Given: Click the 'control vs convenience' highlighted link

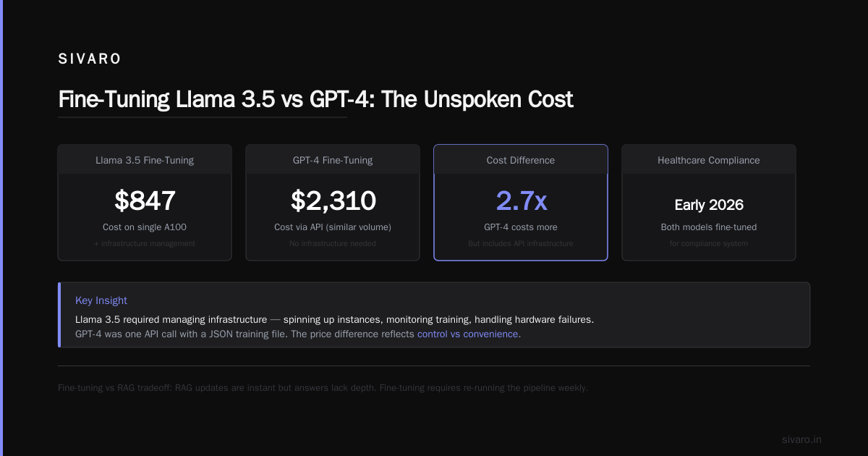Looking at the screenshot, I should tap(469, 334).
